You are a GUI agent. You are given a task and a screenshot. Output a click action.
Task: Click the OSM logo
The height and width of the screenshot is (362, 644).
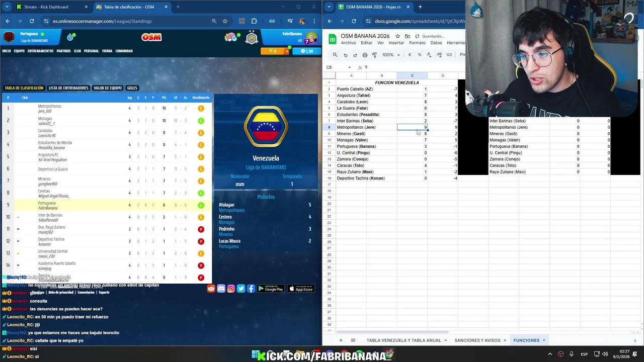[151, 37]
